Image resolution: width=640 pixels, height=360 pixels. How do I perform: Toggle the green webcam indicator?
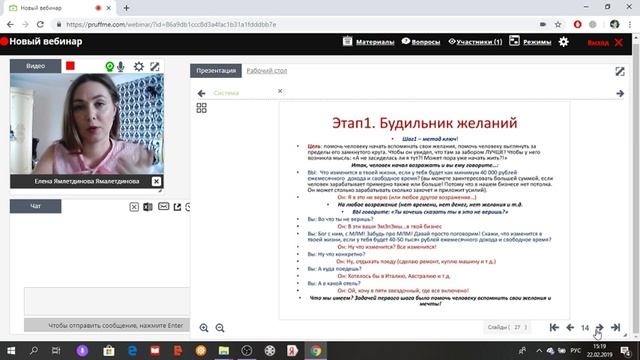click(109, 67)
